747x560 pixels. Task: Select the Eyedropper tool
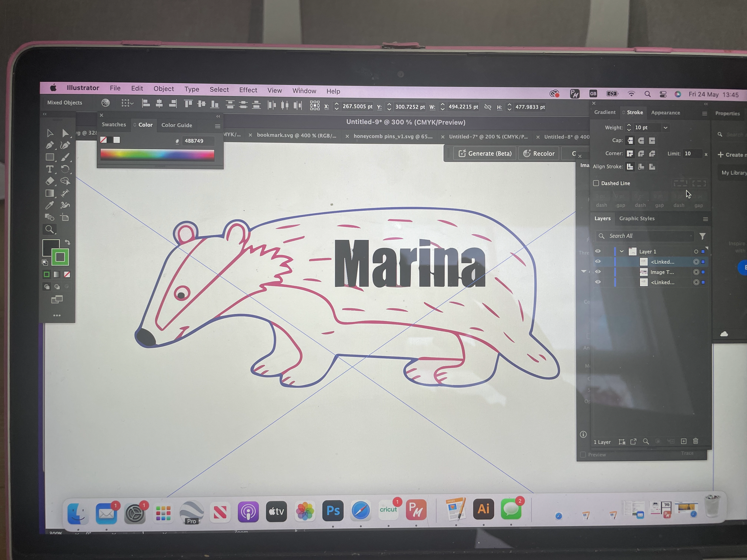tap(50, 205)
